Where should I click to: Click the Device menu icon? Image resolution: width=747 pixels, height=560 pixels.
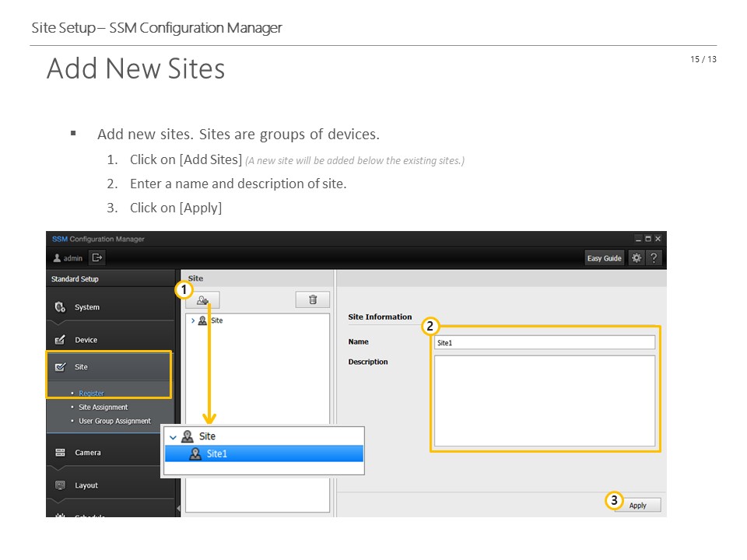[60, 340]
